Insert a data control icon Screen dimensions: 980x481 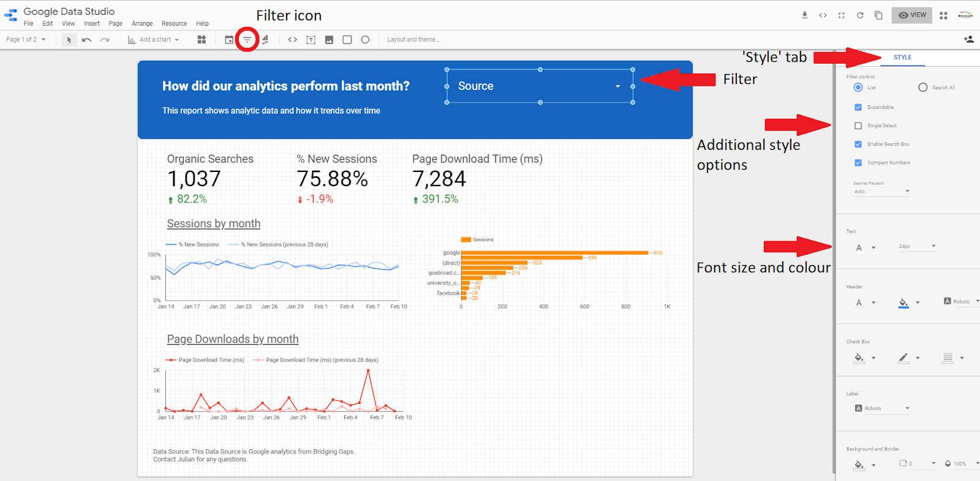click(x=265, y=40)
